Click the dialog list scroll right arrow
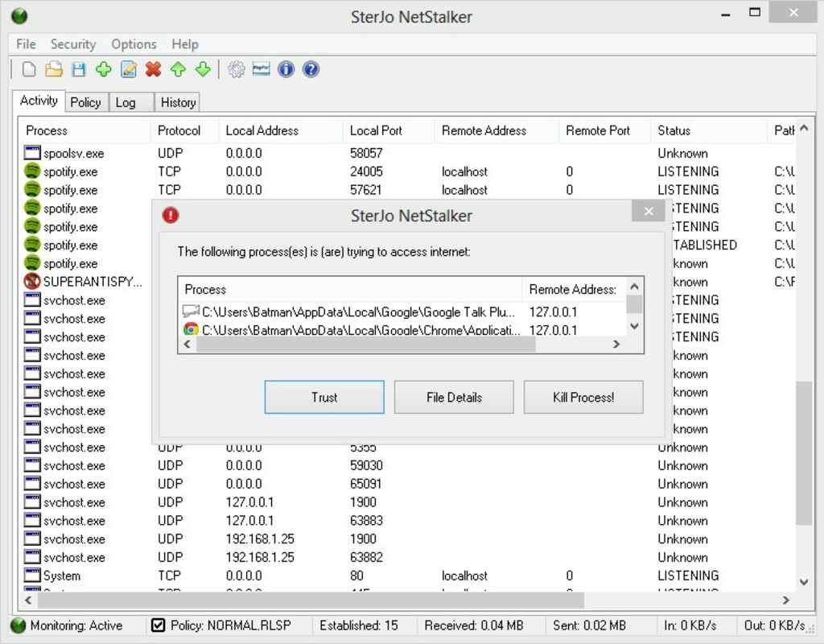824x644 pixels. coord(616,344)
